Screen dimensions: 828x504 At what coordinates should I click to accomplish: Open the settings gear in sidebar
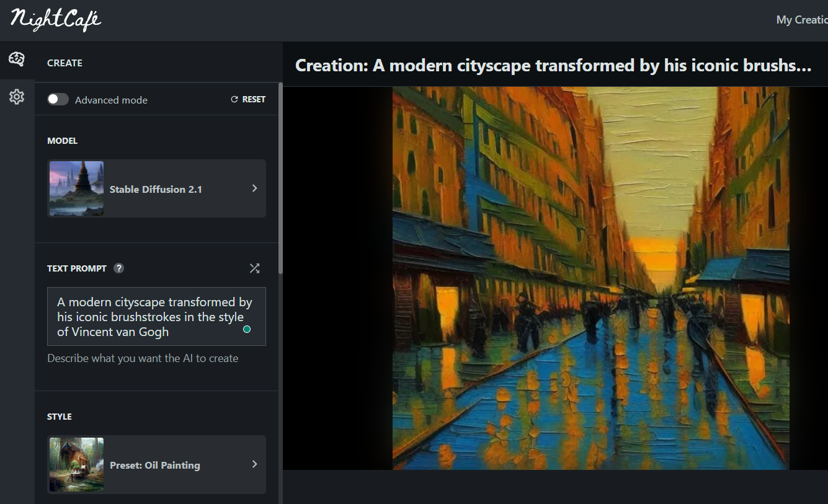coord(17,97)
